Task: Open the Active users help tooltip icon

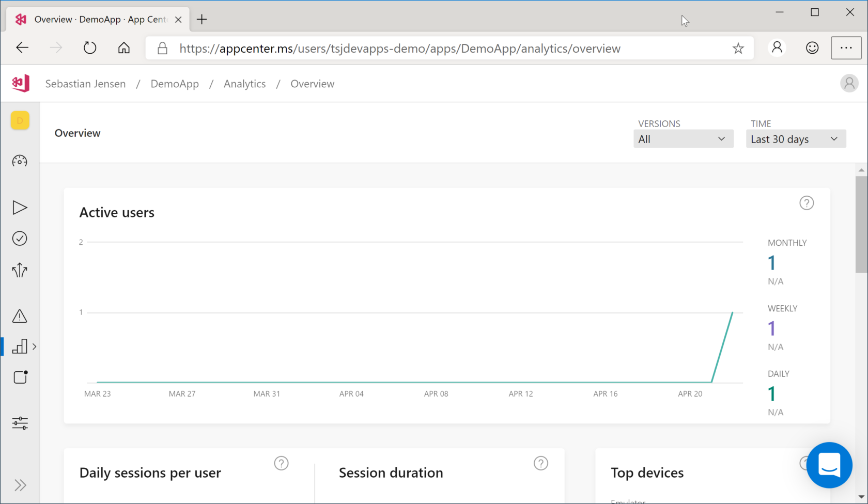Action: (x=807, y=202)
